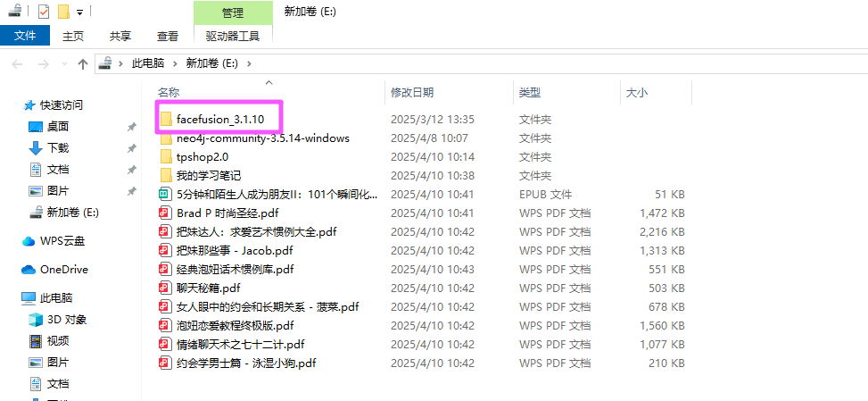The image size is (868, 401).
Task: Open the recent locations dropdown arrow
Action: click(64, 64)
